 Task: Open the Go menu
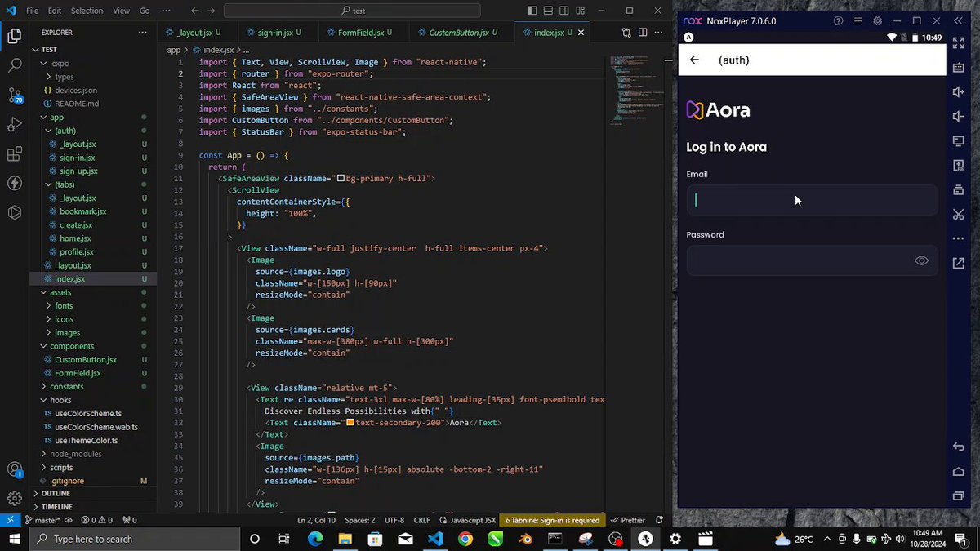(145, 11)
